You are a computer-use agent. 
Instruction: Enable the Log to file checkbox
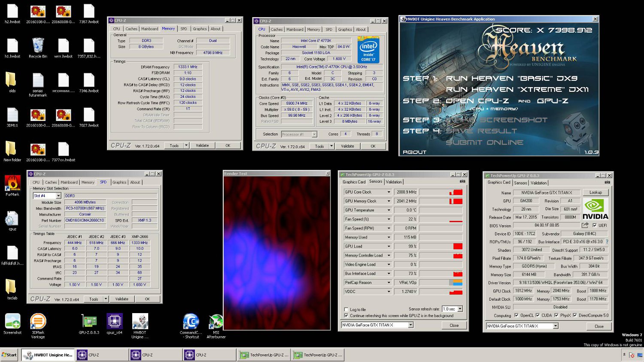(x=346, y=309)
